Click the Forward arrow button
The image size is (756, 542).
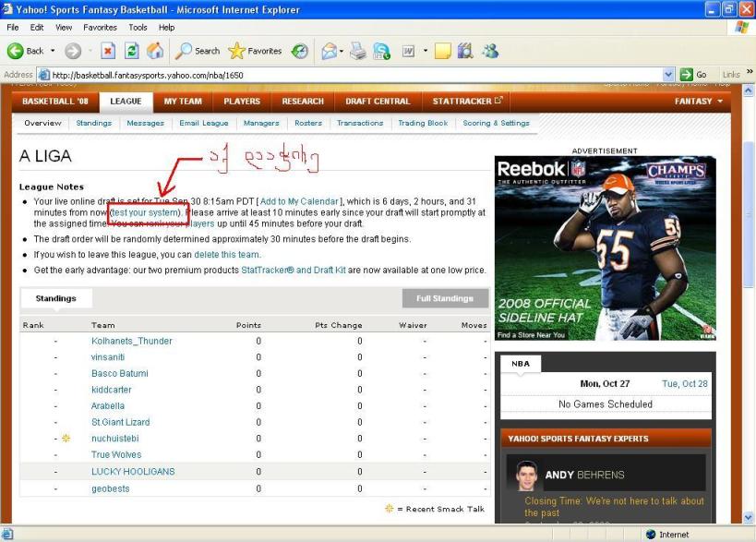coord(73,51)
